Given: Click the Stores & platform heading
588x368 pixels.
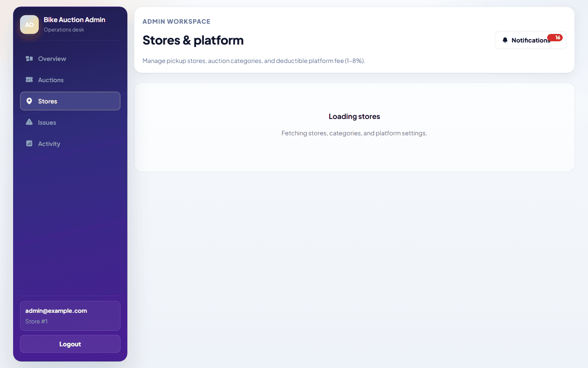Looking at the screenshot, I should coord(193,40).
